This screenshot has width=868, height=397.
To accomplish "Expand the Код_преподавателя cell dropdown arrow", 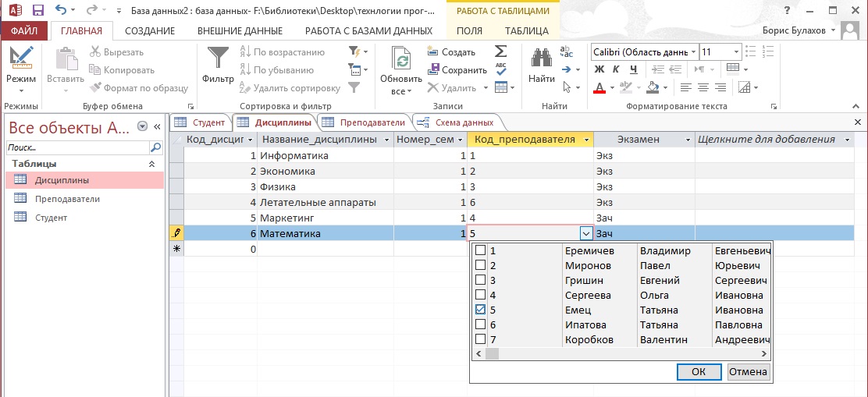I will click(585, 233).
